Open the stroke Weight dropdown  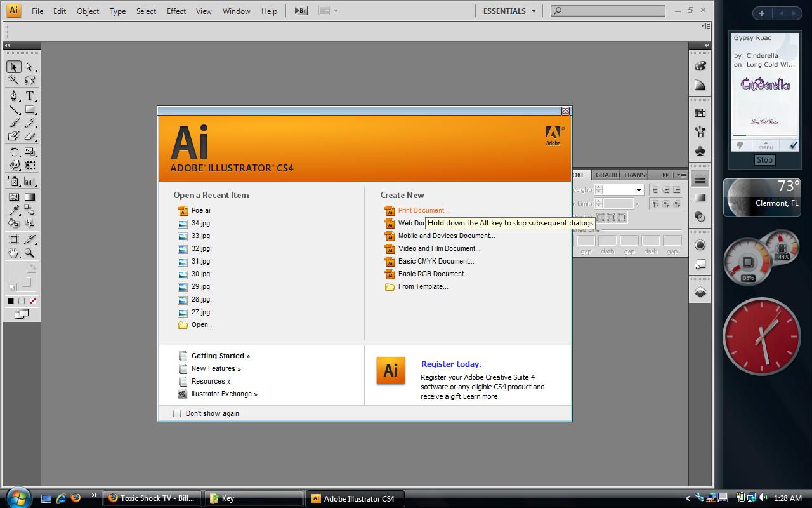tap(639, 190)
